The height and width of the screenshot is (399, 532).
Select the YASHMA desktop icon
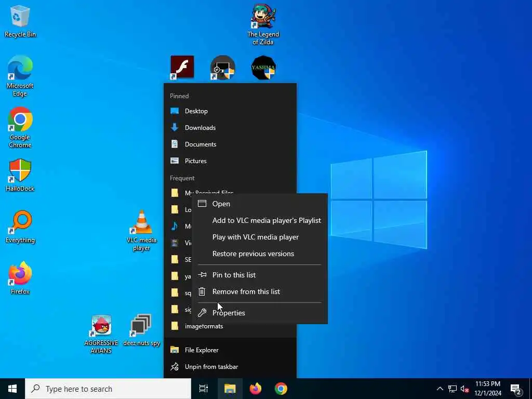(x=263, y=68)
